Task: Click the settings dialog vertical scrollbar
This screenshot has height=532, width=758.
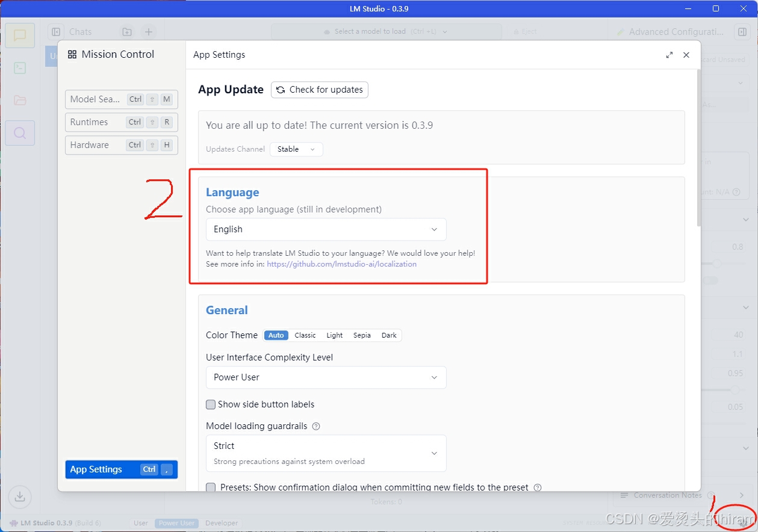Action: pyautogui.click(x=698, y=147)
